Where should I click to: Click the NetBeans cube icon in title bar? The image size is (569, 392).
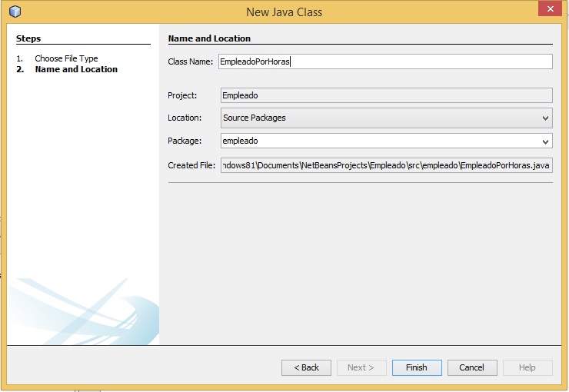(15, 12)
